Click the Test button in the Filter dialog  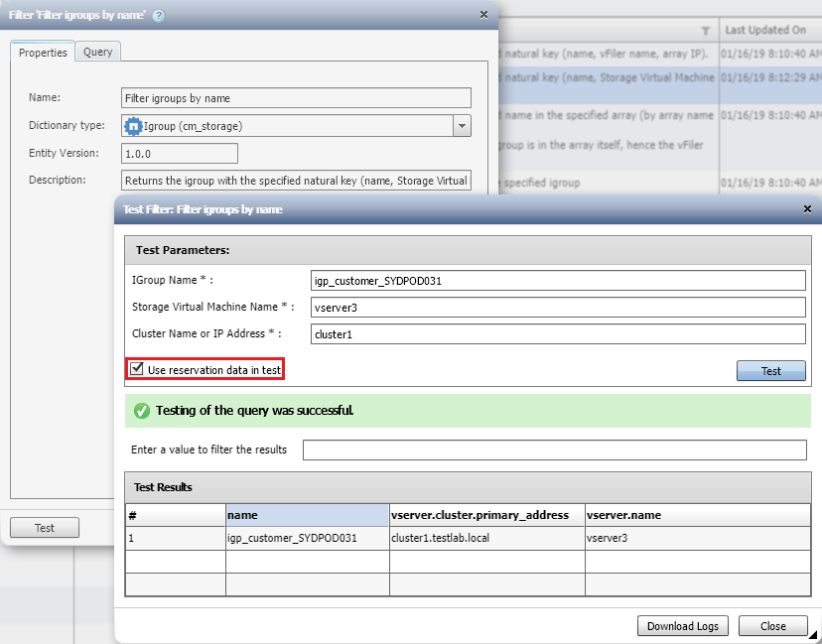point(45,528)
